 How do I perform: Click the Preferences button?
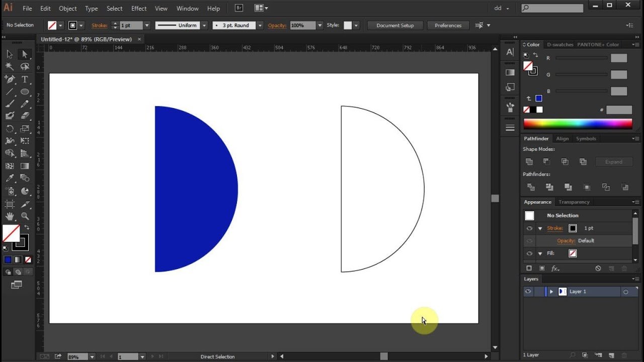pyautogui.click(x=448, y=26)
